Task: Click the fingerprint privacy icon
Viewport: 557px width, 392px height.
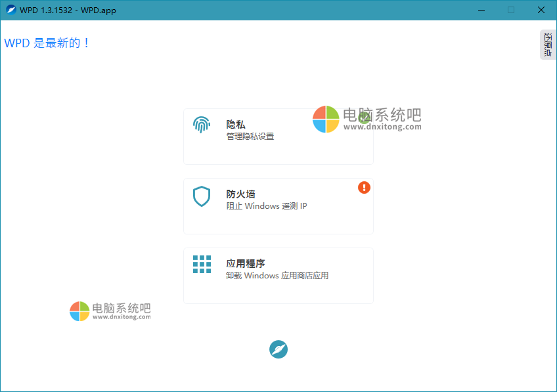Action: click(x=202, y=125)
